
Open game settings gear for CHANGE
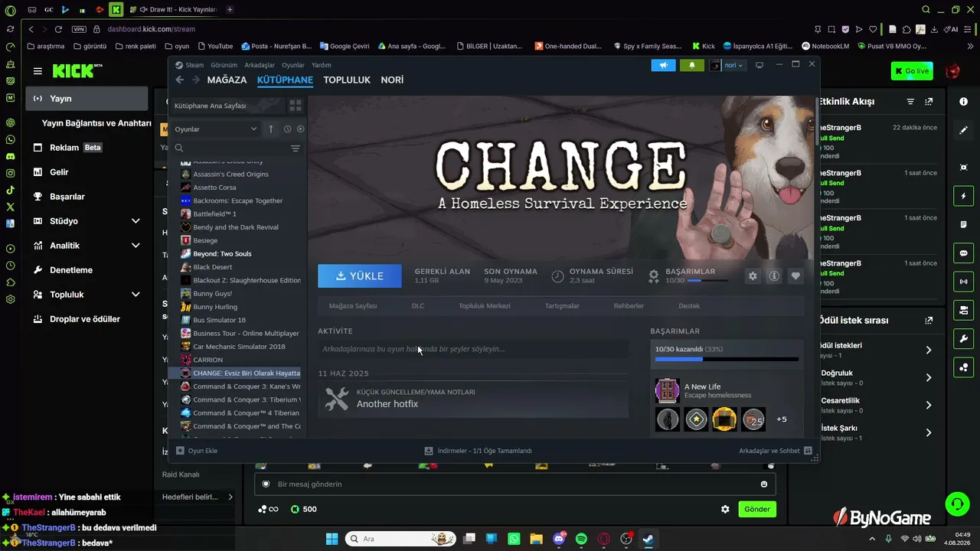click(x=753, y=275)
